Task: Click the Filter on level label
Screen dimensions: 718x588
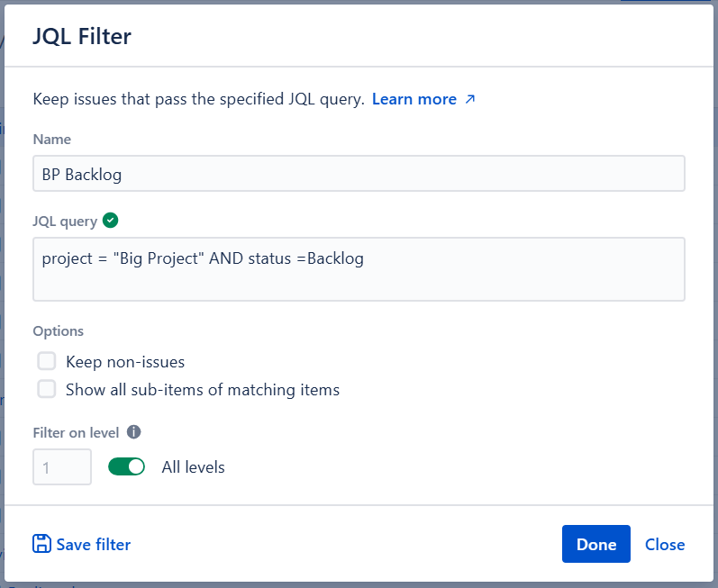Action: pyautogui.click(x=76, y=432)
